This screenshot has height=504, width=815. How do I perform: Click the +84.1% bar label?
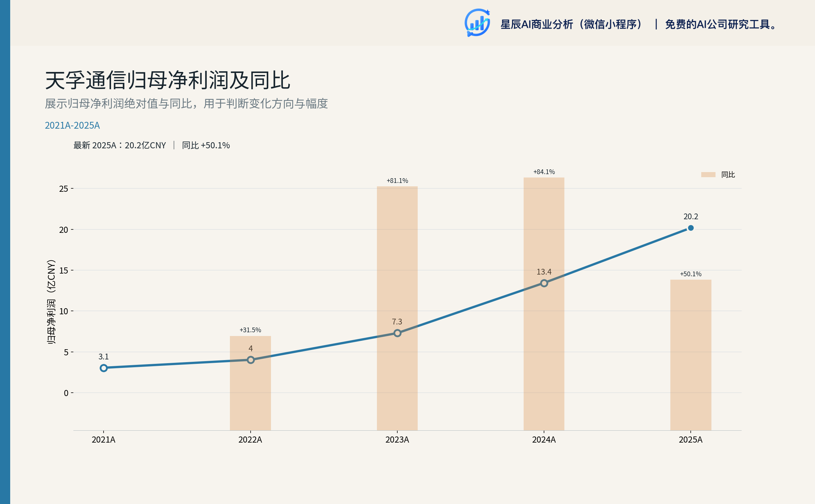544,172
